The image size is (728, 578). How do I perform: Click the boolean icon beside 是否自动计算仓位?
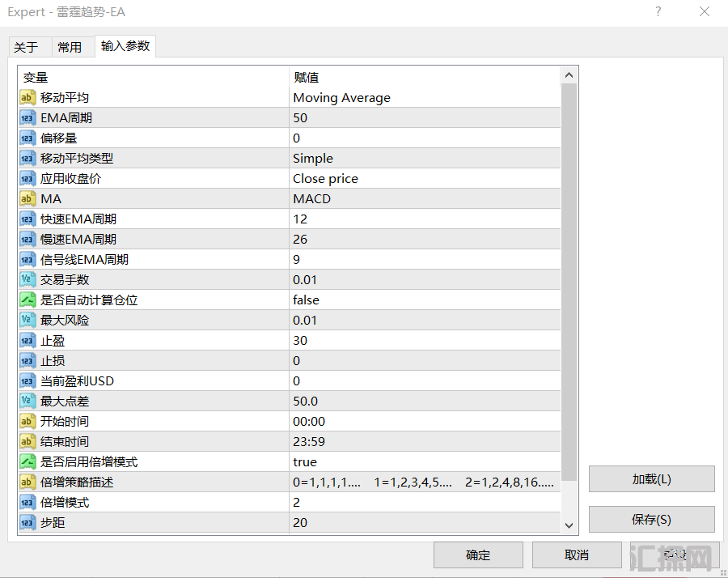(x=28, y=300)
